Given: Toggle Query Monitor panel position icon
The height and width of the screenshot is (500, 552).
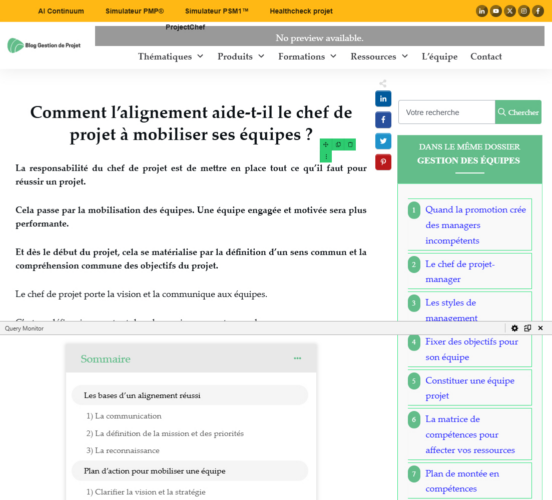Looking at the screenshot, I should click(527, 328).
